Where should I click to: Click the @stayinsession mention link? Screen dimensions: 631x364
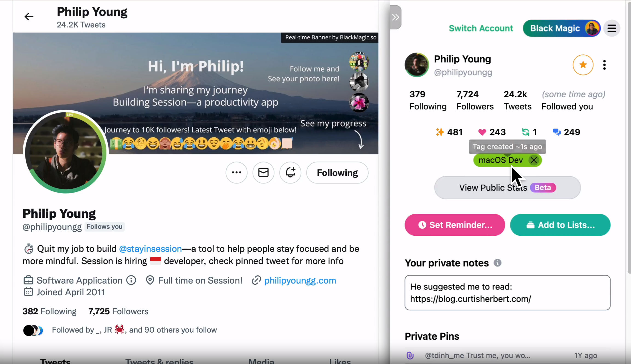pyautogui.click(x=150, y=249)
